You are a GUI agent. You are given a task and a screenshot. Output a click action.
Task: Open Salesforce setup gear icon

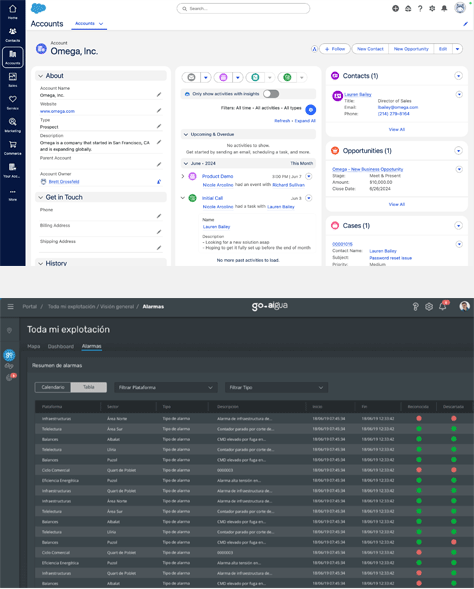pyautogui.click(x=432, y=8)
